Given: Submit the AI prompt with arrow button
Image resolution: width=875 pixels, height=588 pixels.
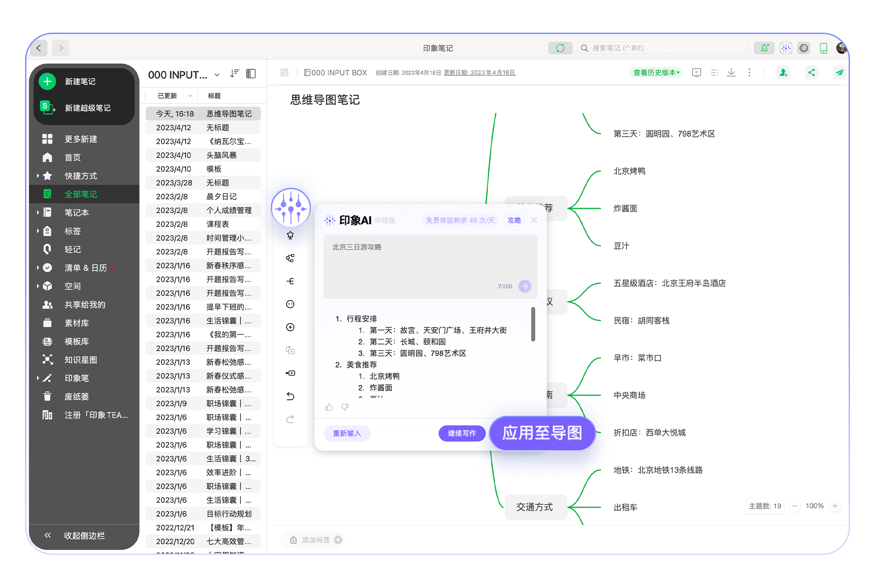Looking at the screenshot, I should (x=525, y=286).
